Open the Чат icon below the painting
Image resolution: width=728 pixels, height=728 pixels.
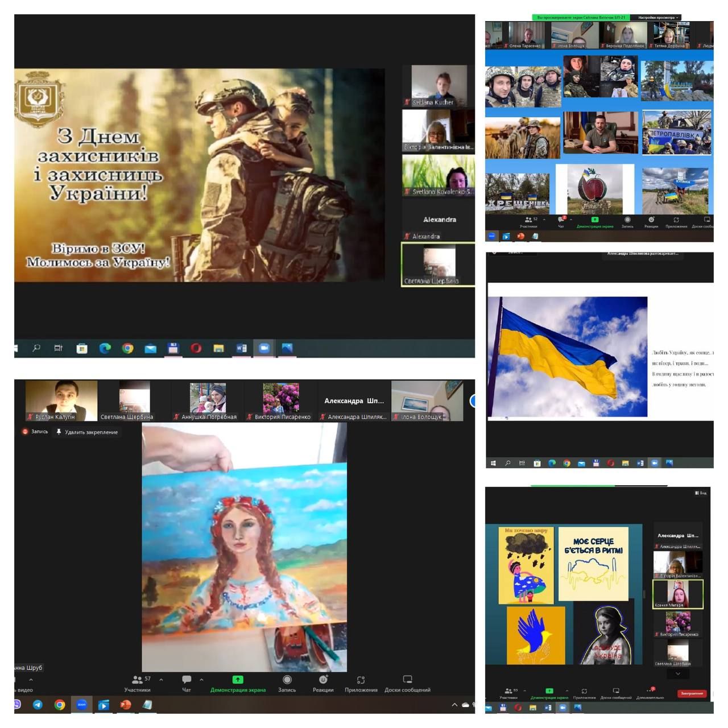[187, 682]
